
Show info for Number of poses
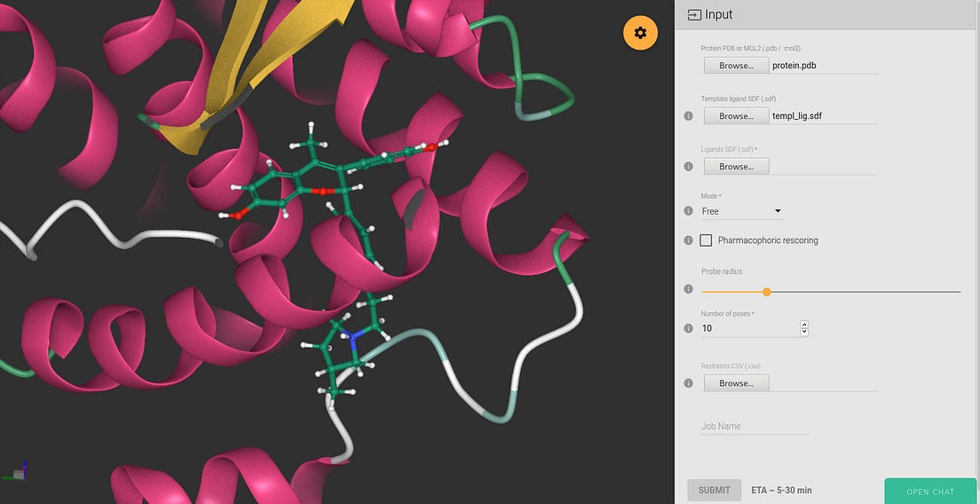pyautogui.click(x=688, y=328)
